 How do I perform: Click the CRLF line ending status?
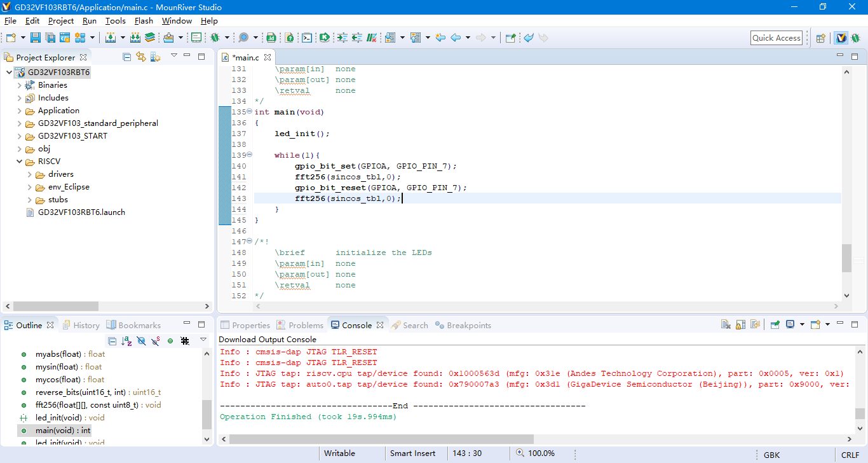pyautogui.click(x=850, y=455)
